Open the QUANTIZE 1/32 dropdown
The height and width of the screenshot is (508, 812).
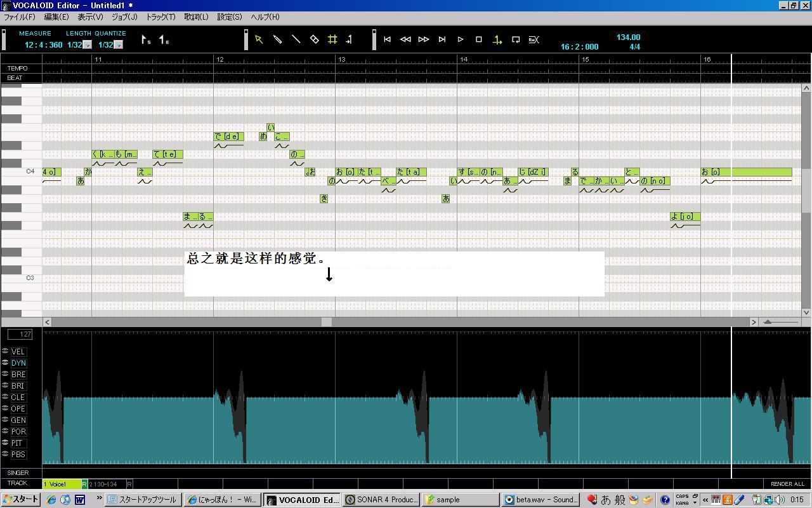coord(118,45)
